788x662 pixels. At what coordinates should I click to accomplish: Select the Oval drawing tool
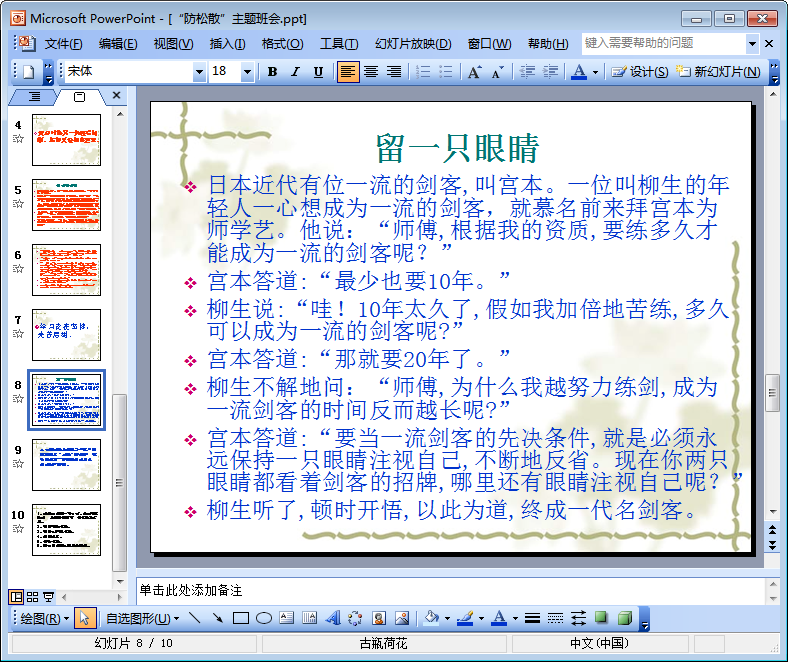coord(264,619)
